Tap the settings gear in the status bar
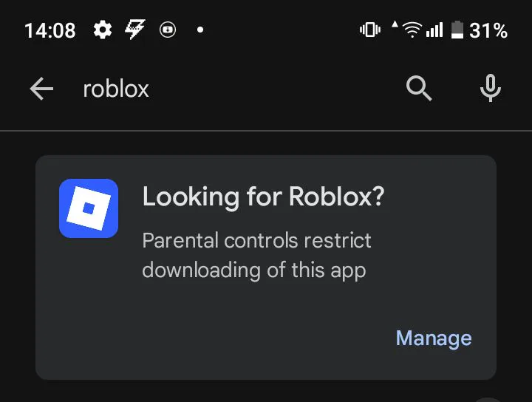The width and height of the screenshot is (532, 402). (103, 30)
